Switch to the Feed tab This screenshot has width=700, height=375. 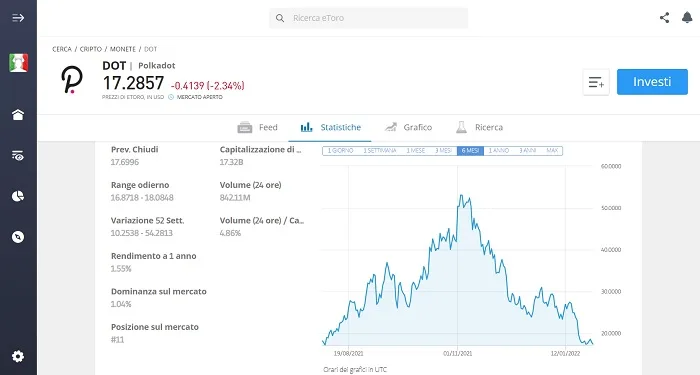point(258,128)
